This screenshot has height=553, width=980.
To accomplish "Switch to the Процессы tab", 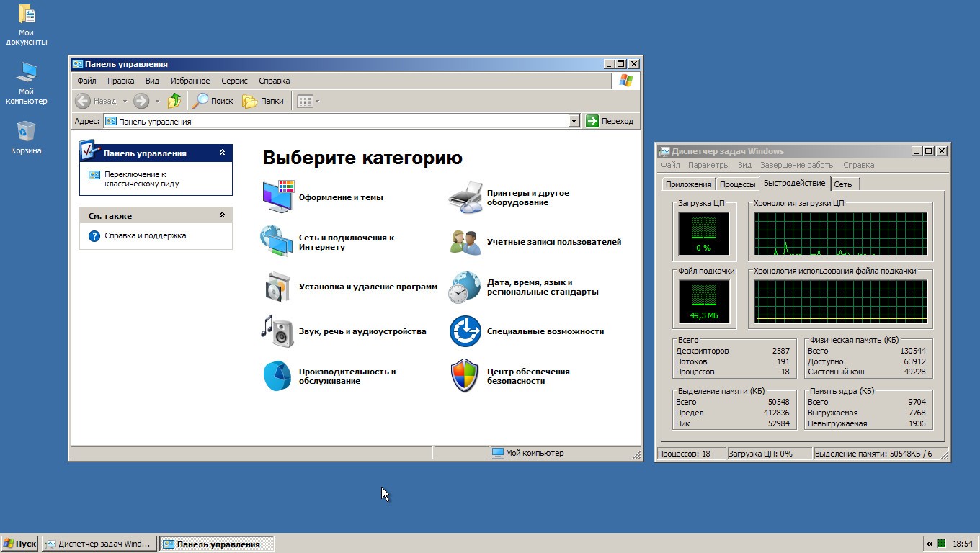I will click(738, 184).
